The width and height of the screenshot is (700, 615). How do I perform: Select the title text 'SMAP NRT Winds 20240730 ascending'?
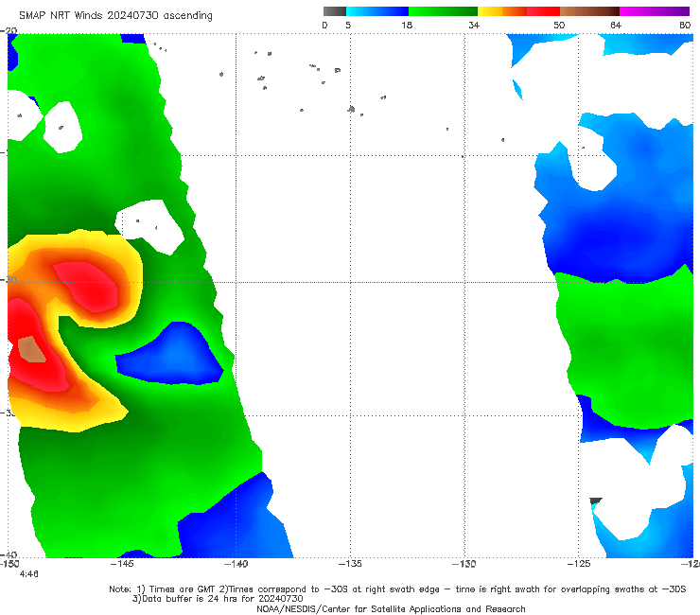pos(115,15)
